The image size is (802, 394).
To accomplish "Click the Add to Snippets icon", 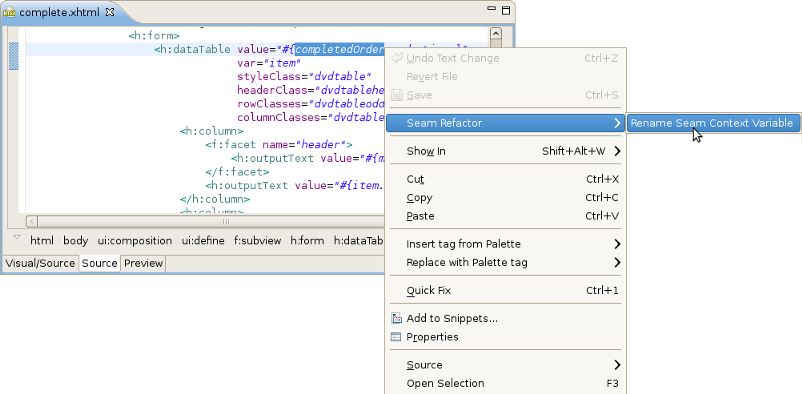I will click(x=396, y=318).
